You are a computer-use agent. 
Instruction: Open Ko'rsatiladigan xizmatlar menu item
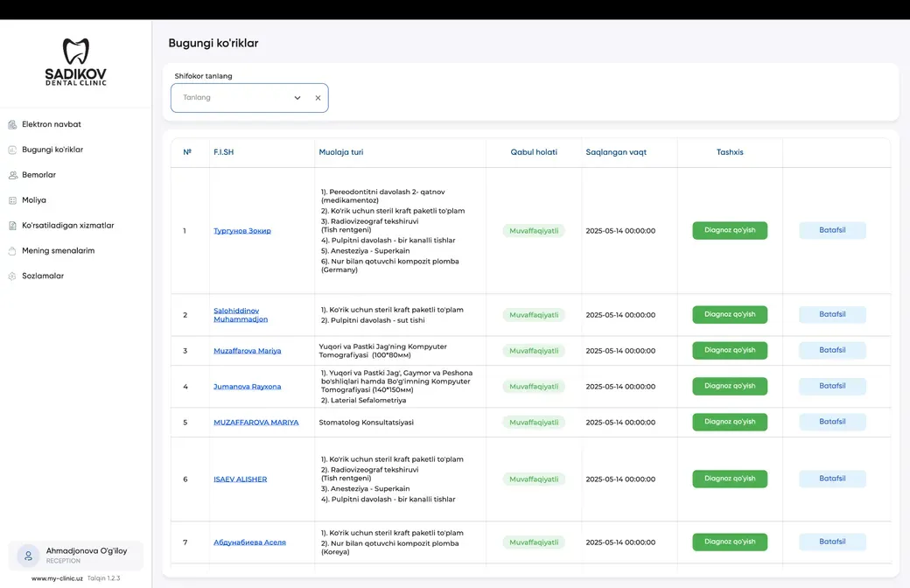tap(68, 225)
